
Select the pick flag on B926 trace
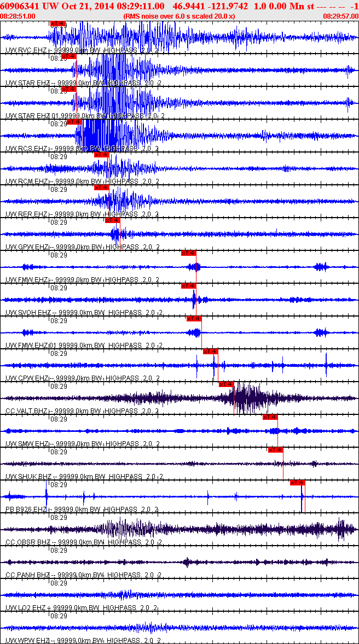(297, 483)
